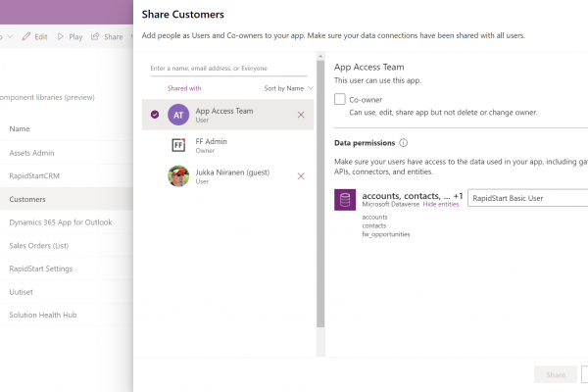The height and width of the screenshot is (392, 588).
Task: Open the Solution Health Hub app
Action: 43,316
